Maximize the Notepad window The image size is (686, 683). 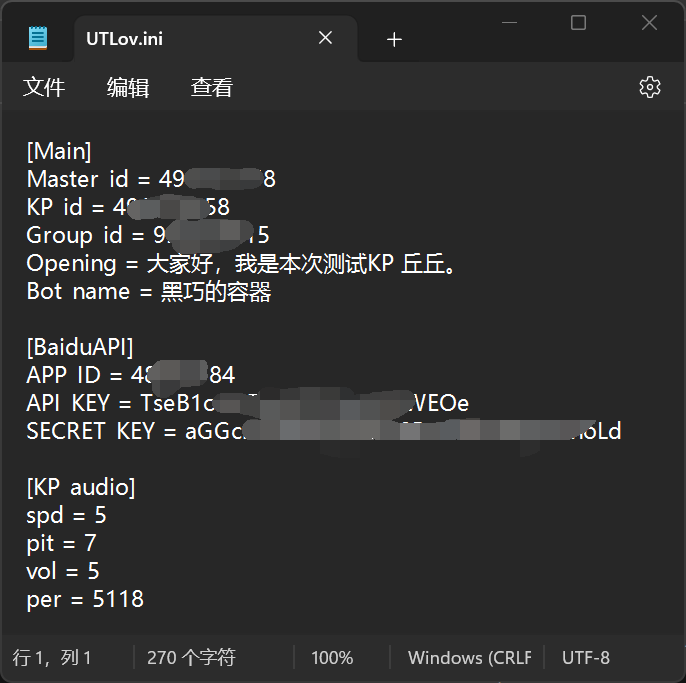point(578,23)
